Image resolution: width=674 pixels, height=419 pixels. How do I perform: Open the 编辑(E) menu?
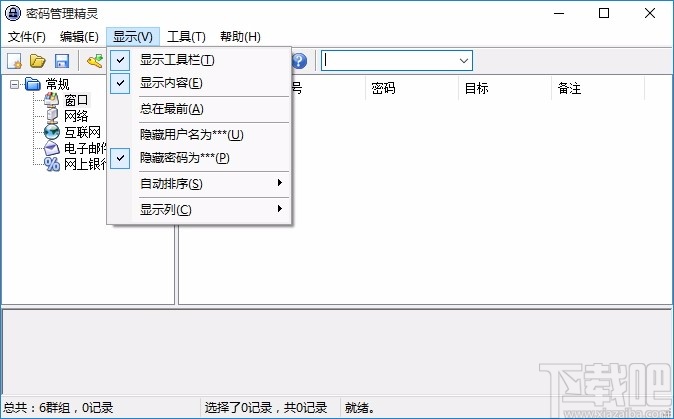click(79, 37)
